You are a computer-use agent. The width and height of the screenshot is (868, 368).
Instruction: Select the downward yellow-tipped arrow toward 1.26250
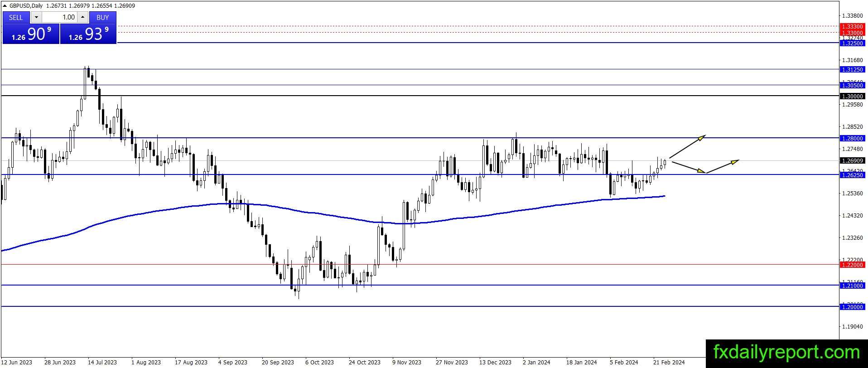click(689, 167)
